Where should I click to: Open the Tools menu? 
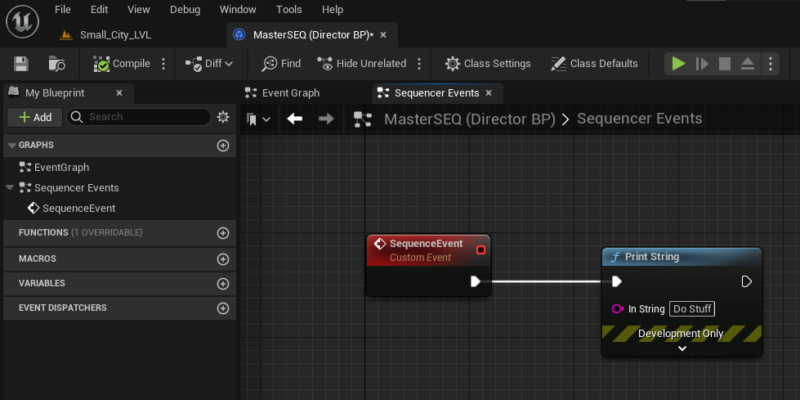tap(289, 9)
